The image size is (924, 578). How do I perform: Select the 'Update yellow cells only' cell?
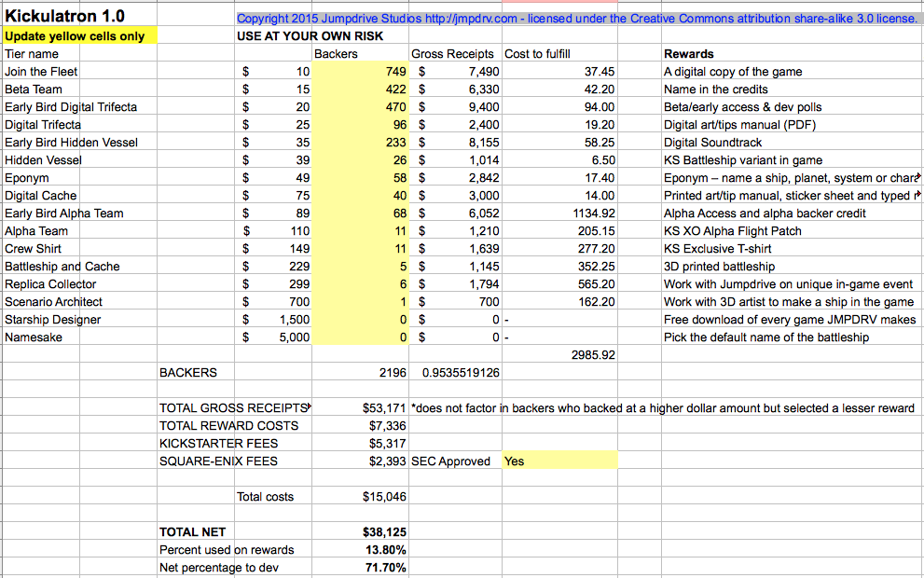(x=78, y=36)
